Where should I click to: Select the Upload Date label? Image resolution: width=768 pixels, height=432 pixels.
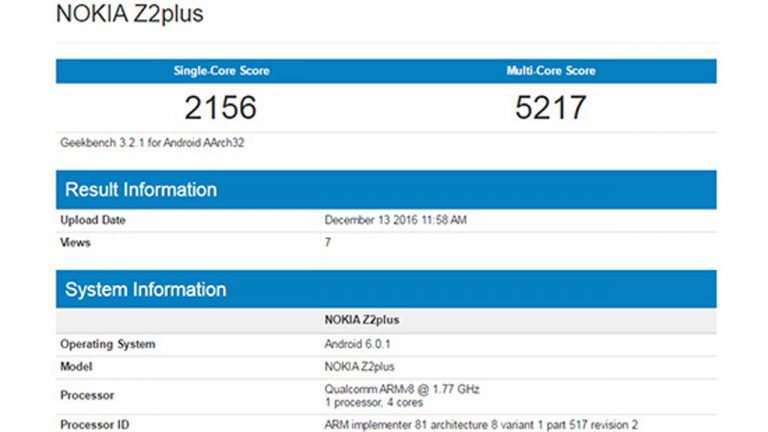tap(93, 220)
